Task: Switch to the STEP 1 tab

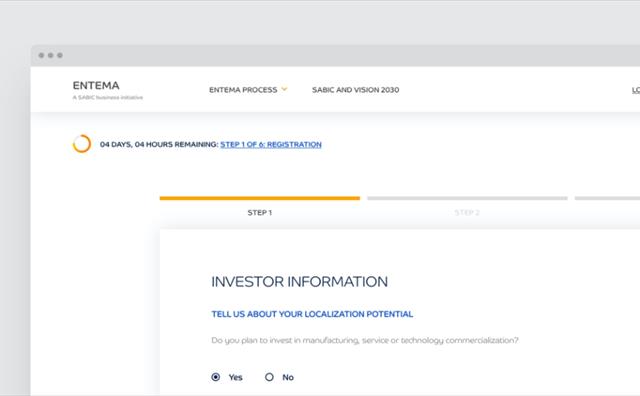Action: 260,213
